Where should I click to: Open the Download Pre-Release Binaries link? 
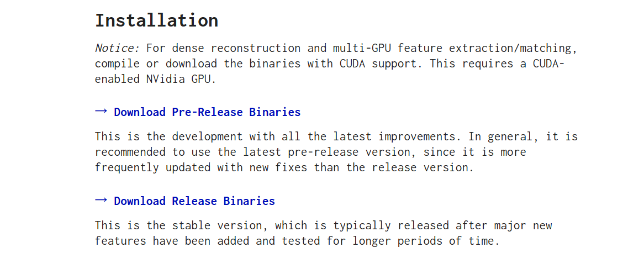point(207,112)
